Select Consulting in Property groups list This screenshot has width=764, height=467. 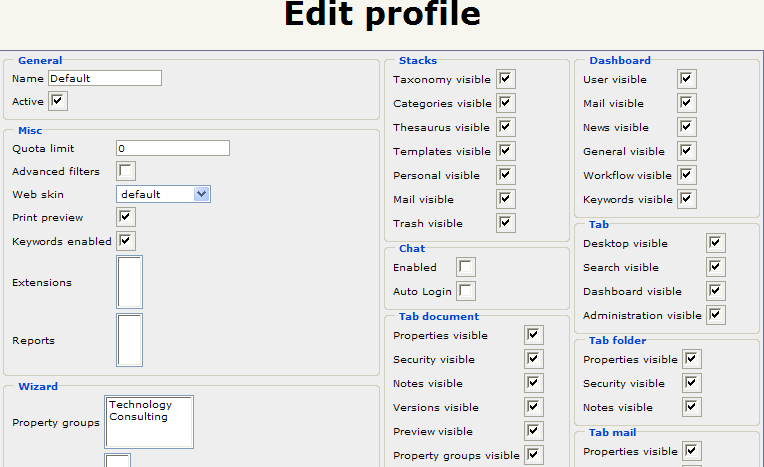pos(140,417)
